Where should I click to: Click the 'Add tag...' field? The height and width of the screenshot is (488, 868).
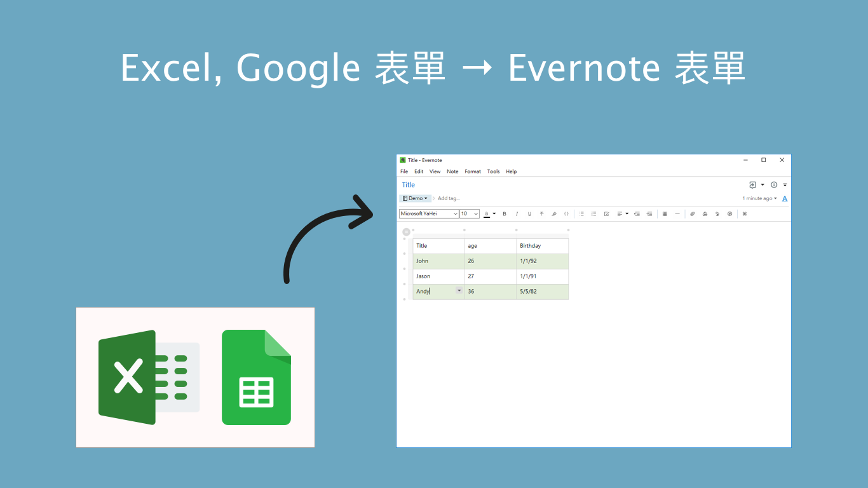pyautogui.click(x=449, y=198)
